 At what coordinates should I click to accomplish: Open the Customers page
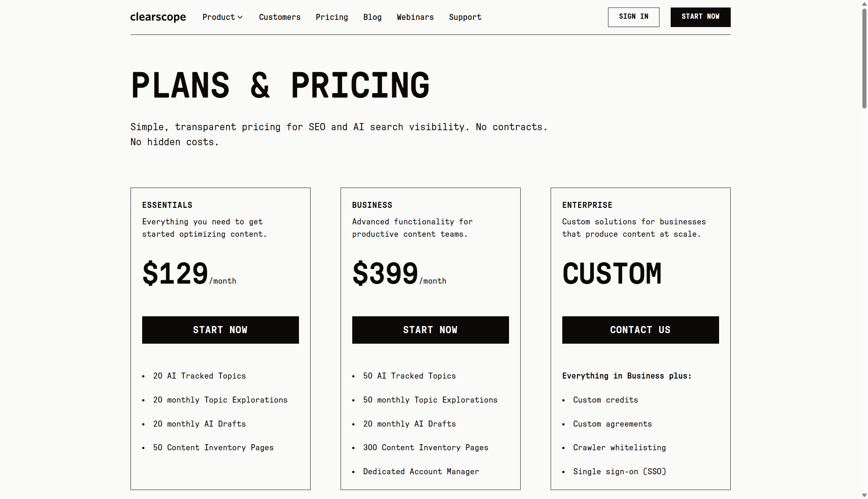click(279, 17)
